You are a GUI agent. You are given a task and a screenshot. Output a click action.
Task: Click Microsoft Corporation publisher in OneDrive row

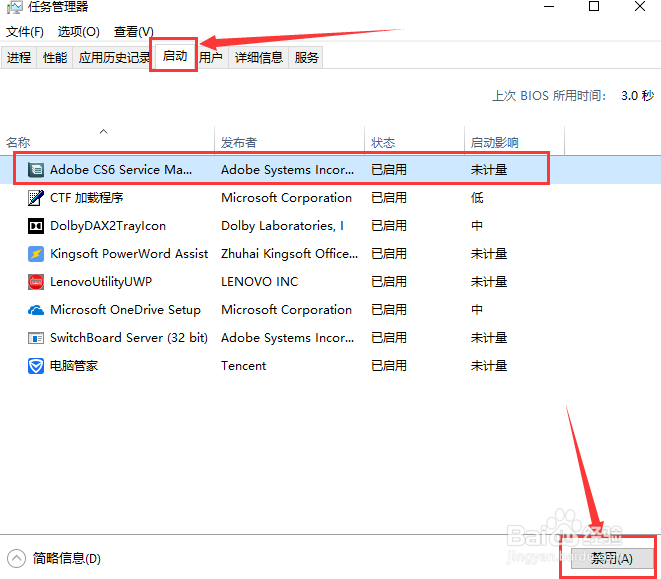point(287,310)
